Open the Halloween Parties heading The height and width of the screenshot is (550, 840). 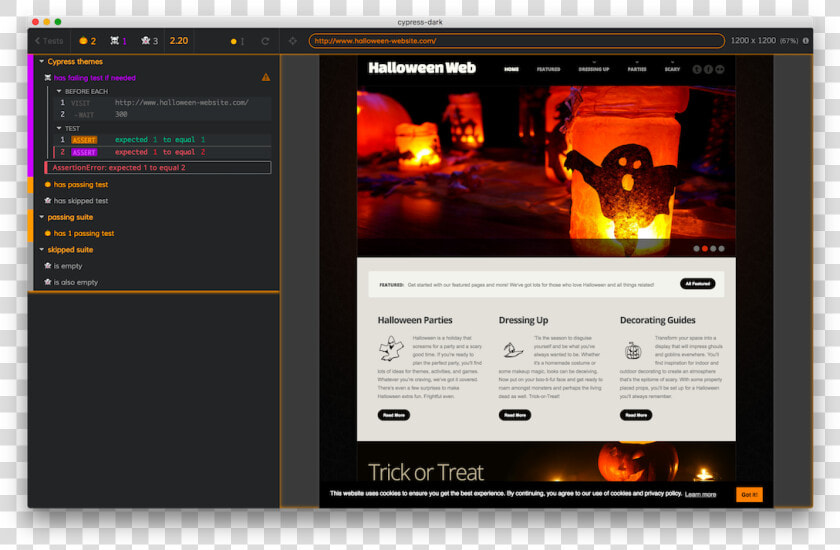(415, 320)
